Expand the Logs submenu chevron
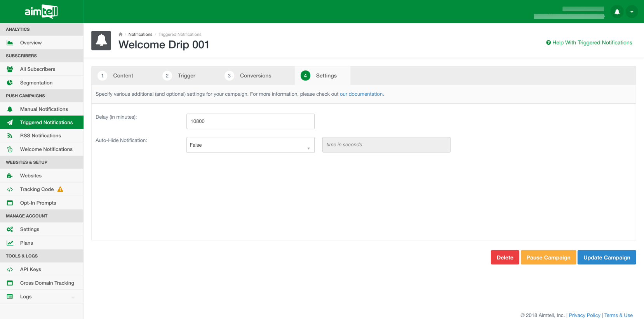Image resolution: width=644 pixels, height=319 pixels. tap(73, 298)
